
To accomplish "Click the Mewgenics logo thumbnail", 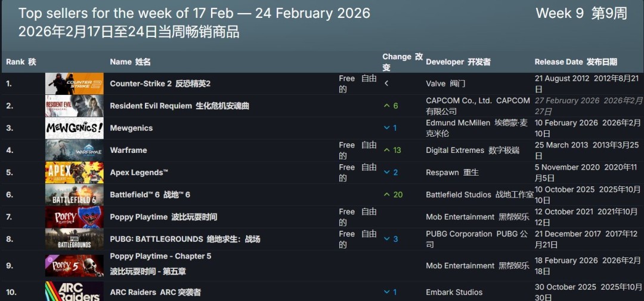I will [x=74, y=128].
